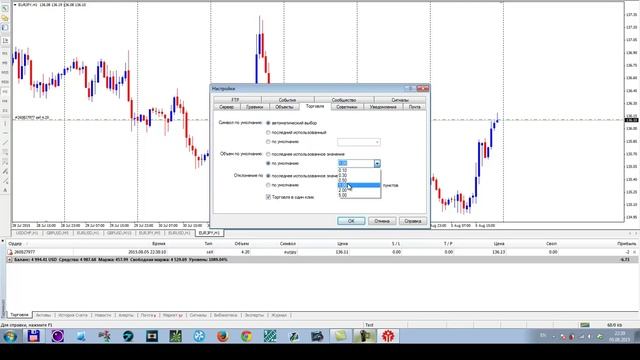Viewport: 640px width, 360px height.
Task: Click the Отмена button
Action: [x=382, y=221]
